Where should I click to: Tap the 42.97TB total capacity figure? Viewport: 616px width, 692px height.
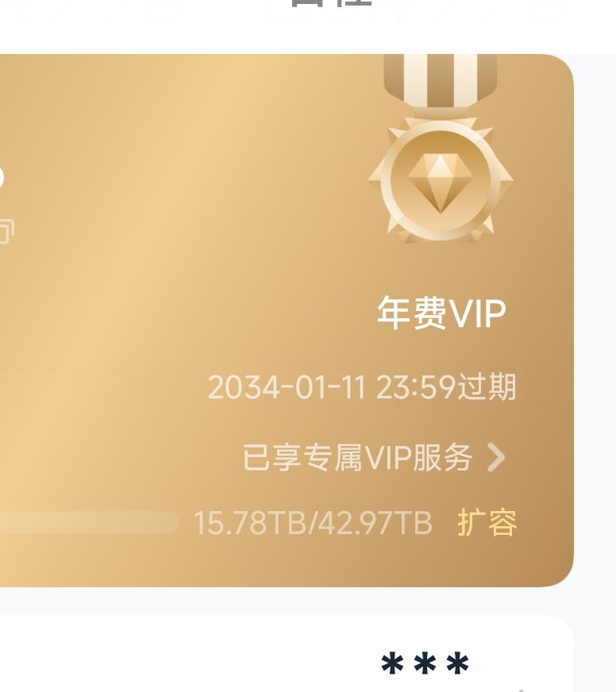click(375, 523)
